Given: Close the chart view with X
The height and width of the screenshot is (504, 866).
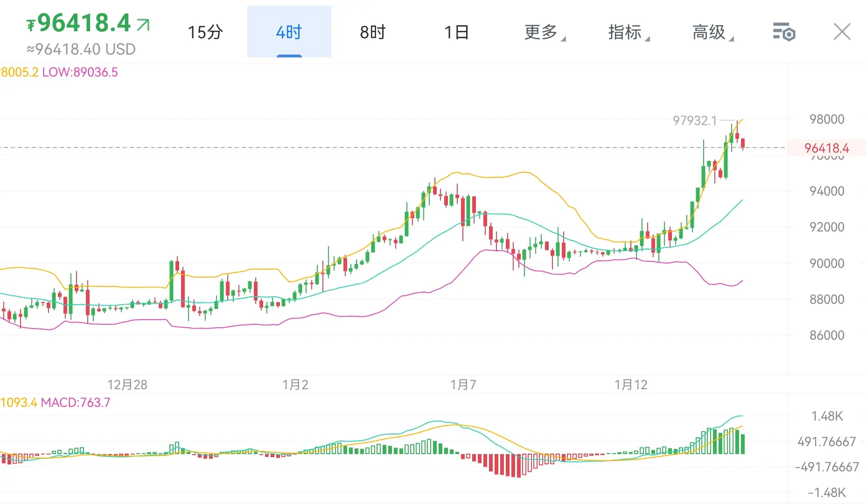Looking at the screenshot, I should click(x=842, y=32).
